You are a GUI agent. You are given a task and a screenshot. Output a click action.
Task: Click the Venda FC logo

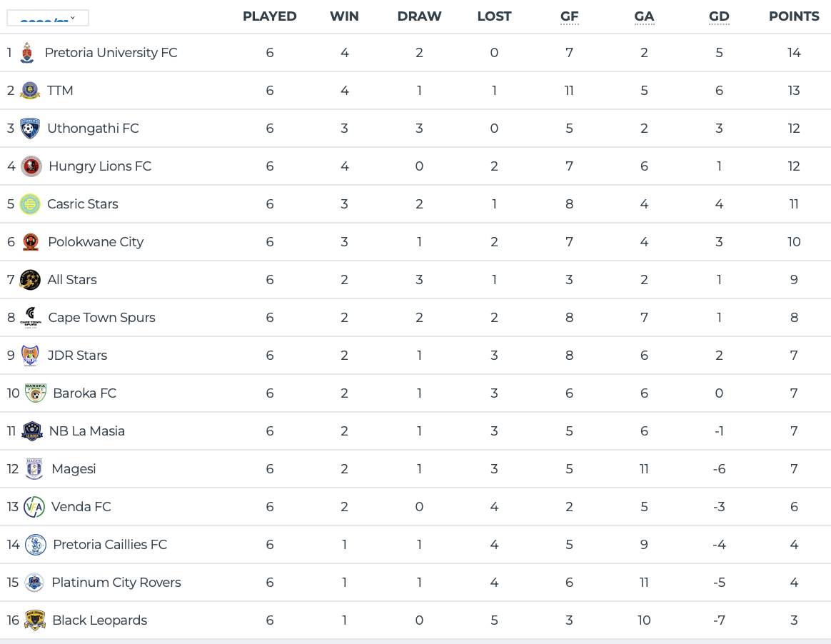34,507
